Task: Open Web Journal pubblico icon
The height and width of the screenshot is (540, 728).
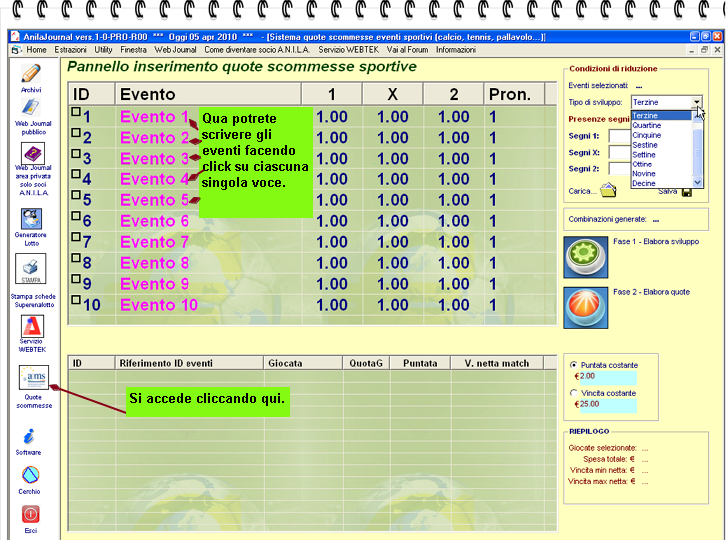Action: tap(31, 108)
